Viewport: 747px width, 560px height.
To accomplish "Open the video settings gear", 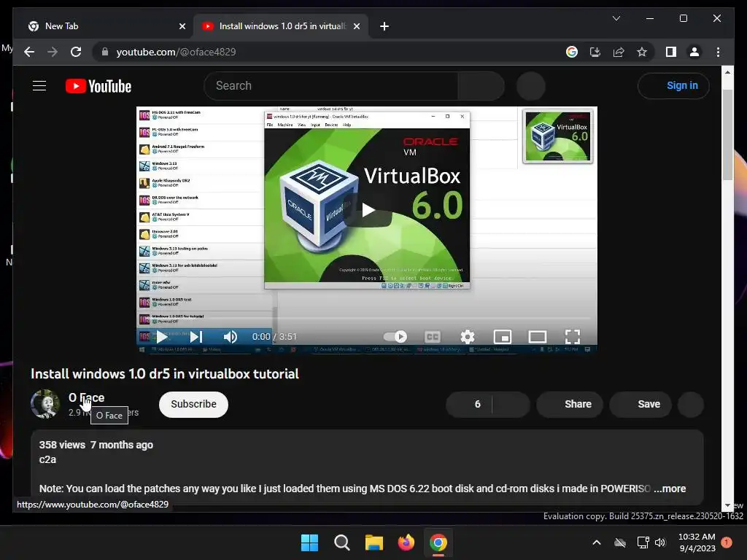I will coord(468,337).
